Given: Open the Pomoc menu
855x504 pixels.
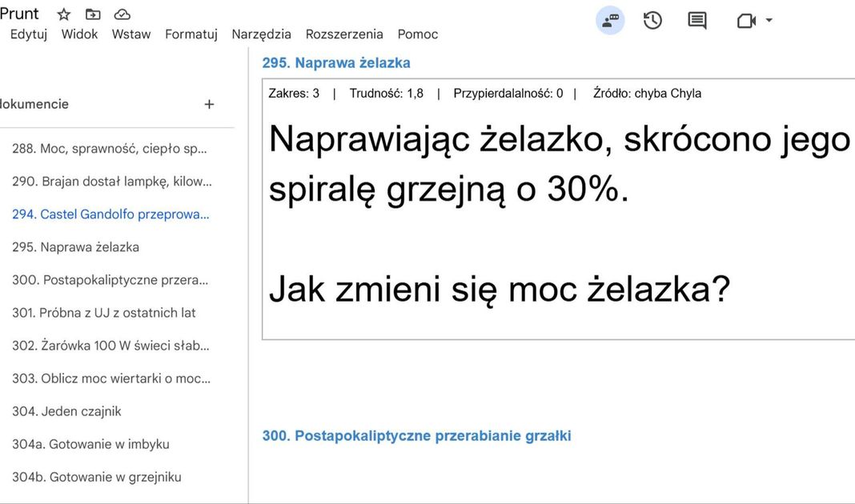Looking at the screenshot, I should [417, 34].
